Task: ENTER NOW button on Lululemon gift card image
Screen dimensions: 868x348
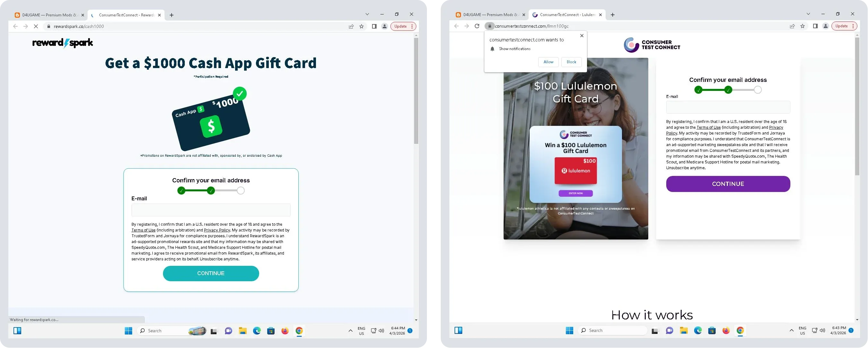Action: point(575,194)
